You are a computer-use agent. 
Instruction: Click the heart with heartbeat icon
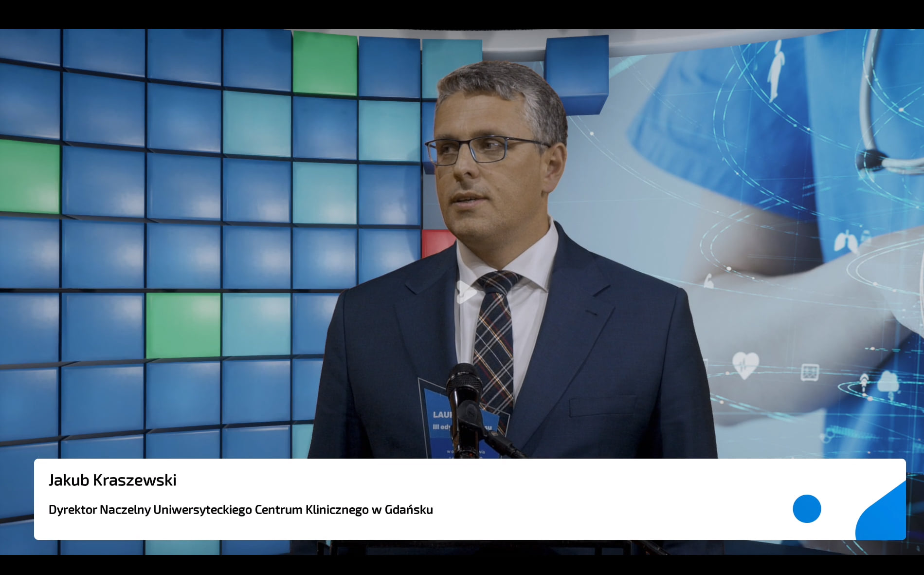745,365
